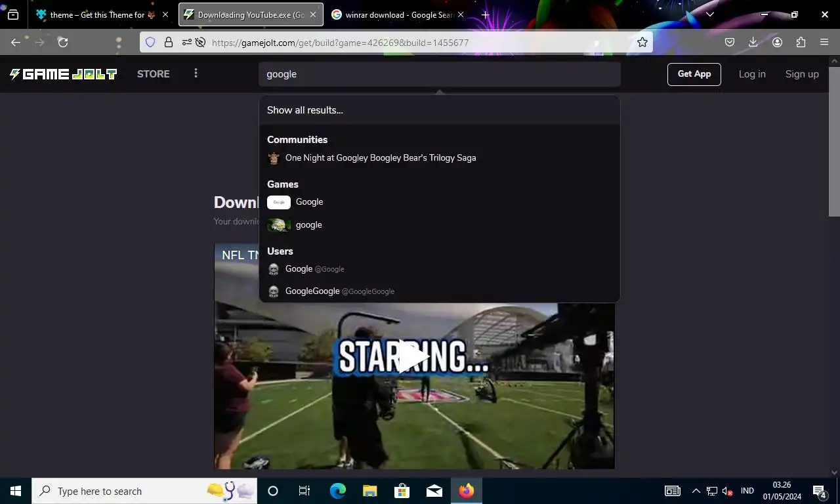Open the three-dot more menu
This screenshot has height=504, width=840.
[196, 73]
